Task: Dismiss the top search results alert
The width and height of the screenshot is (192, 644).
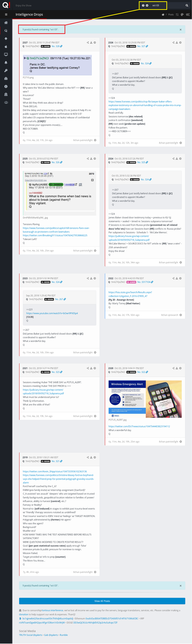Action: pyautogui.click(x=180, y=30)
